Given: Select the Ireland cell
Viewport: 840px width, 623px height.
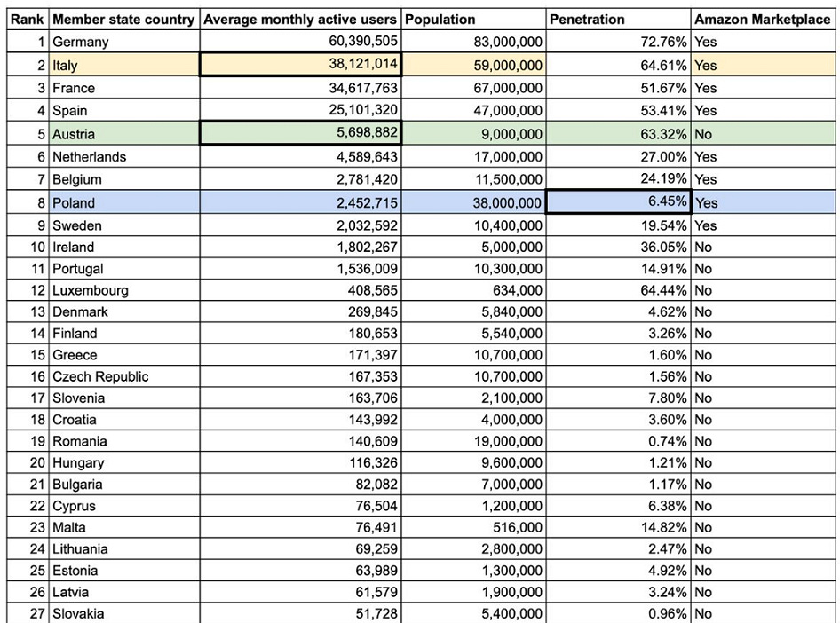Looking at the screenshot, I should click(124, 247).
